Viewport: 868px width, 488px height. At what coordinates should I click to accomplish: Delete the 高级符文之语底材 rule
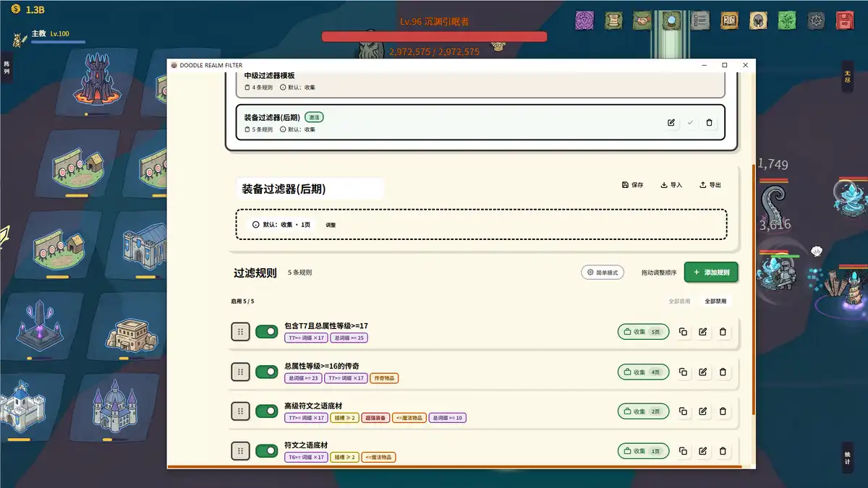(x=722, y=411)
